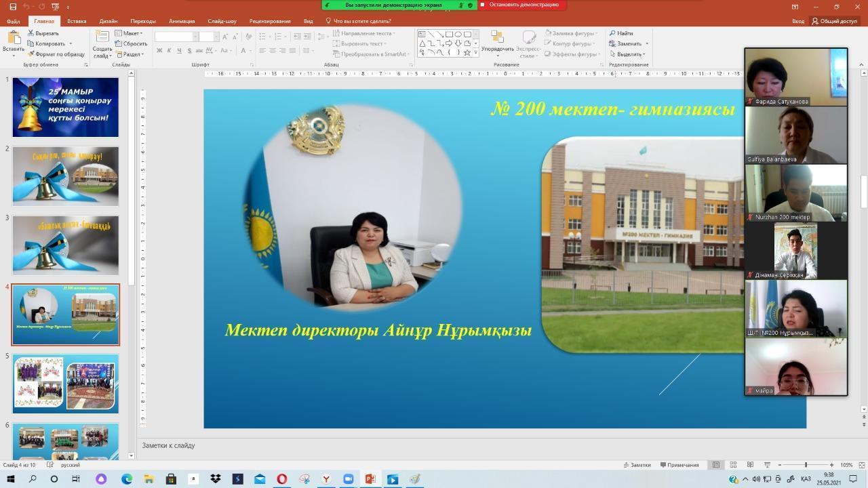The image size is (868, 488).
Task: Toggle the Notes (Заметки) pane
Action: tap(636, 465)
